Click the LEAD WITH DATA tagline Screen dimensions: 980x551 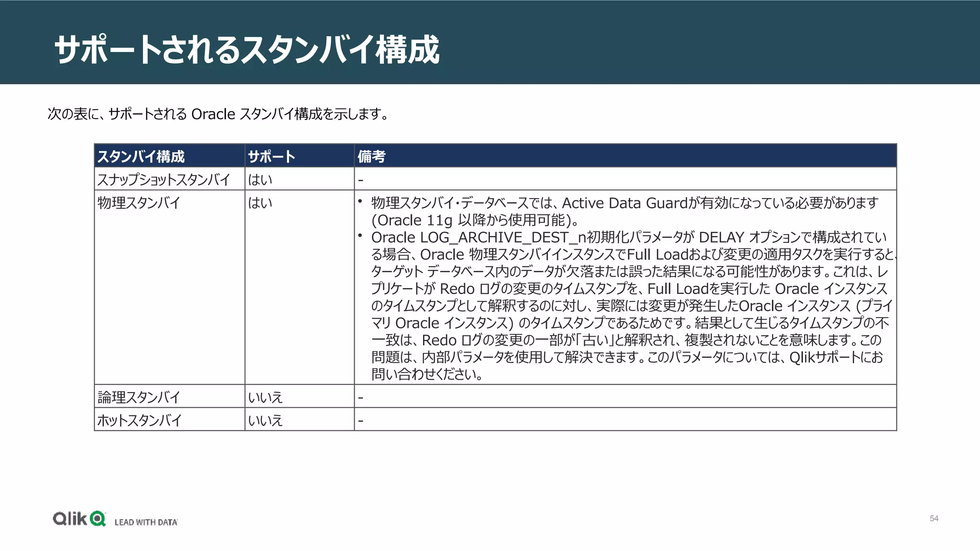(146, 522)
